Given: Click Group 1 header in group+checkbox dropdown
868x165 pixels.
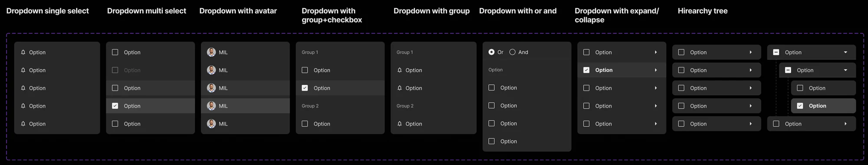Looking at the screenshot, I should pos(310,52).
